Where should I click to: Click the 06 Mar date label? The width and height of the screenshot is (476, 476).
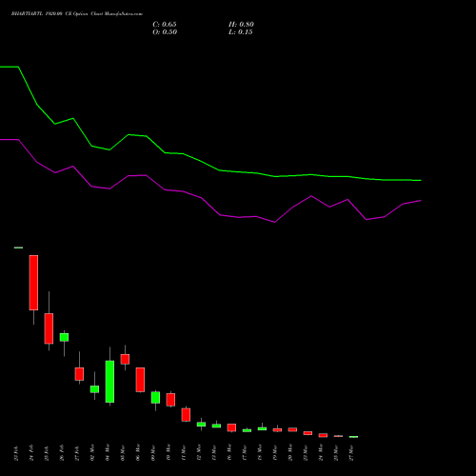coord(138,452)
